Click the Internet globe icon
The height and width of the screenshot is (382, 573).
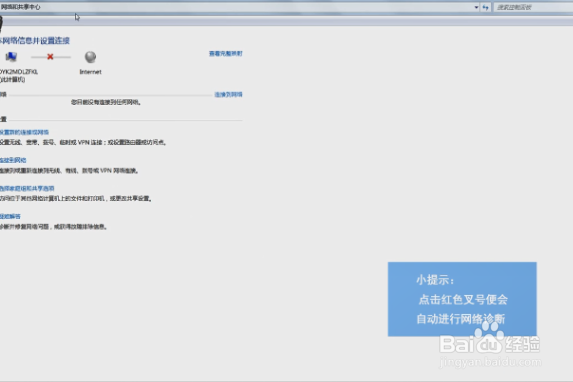(x=90, y=57)
